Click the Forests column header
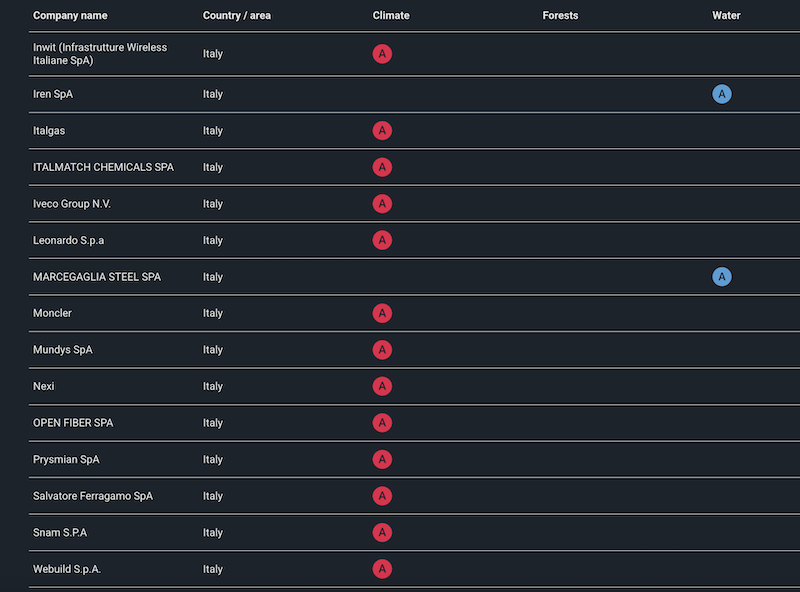Viewport: 800px width, 592px height. point(560,16)
